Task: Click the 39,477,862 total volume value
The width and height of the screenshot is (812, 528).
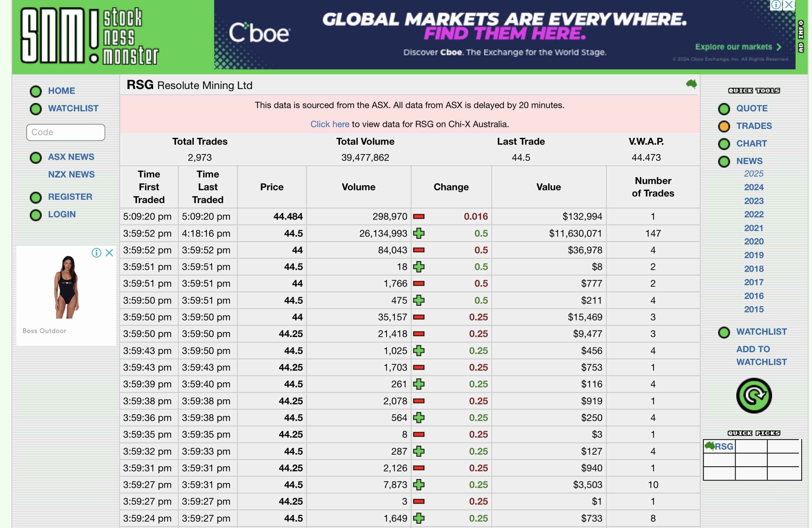Action: tap(365, 158)
